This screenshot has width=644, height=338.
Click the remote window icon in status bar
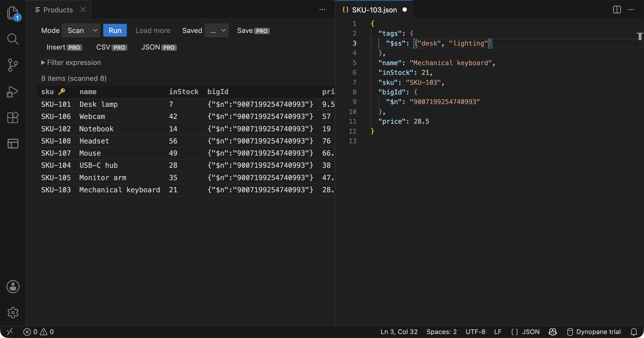tap(10, 332)
